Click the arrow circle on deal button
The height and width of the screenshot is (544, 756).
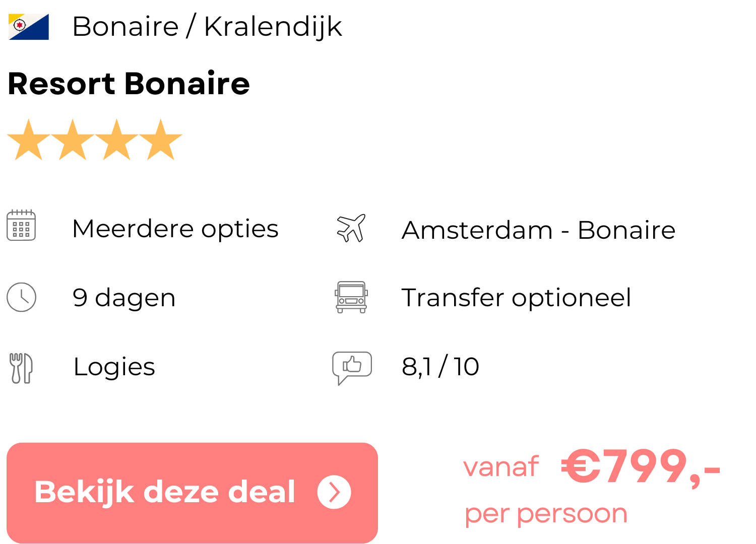pyautogui.click(x=334, y=492)
